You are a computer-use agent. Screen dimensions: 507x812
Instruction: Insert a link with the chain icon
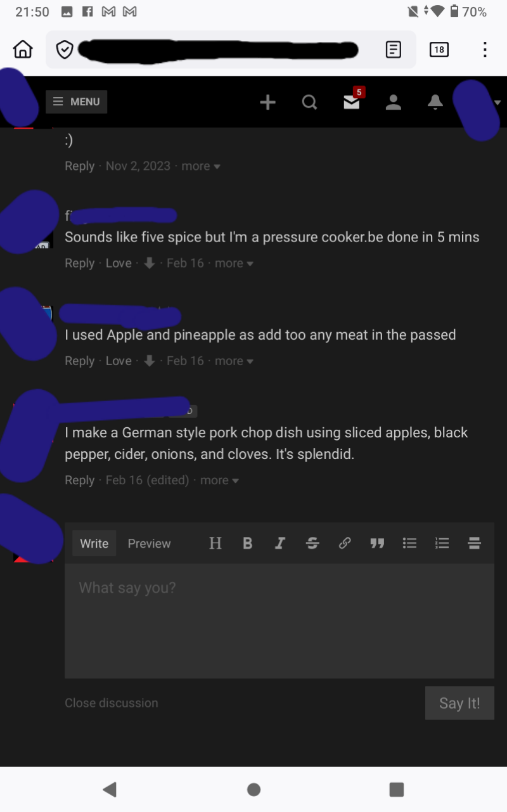click(345, 543)
